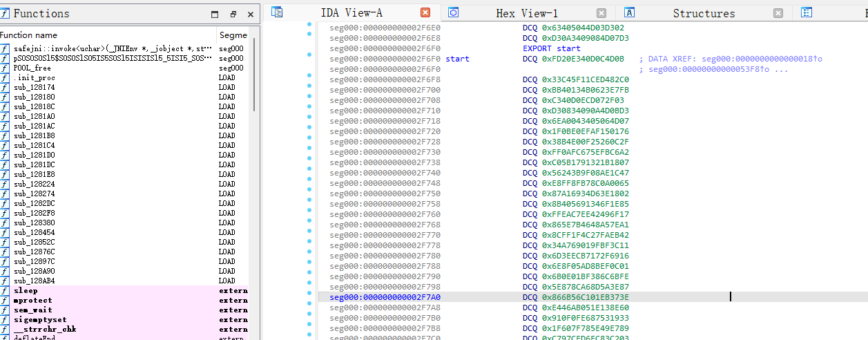
Task: Maximize the Functions panel
Action: [215, 14]
